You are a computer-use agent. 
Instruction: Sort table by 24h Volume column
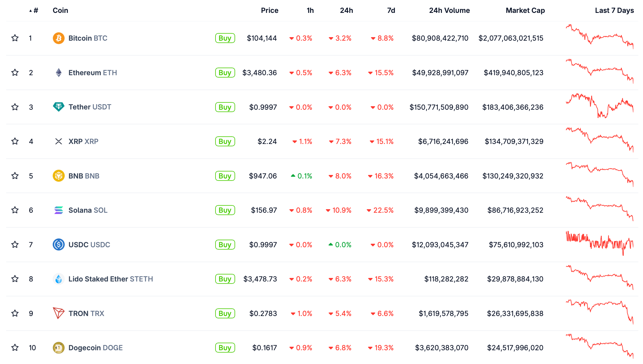[449, 11]
